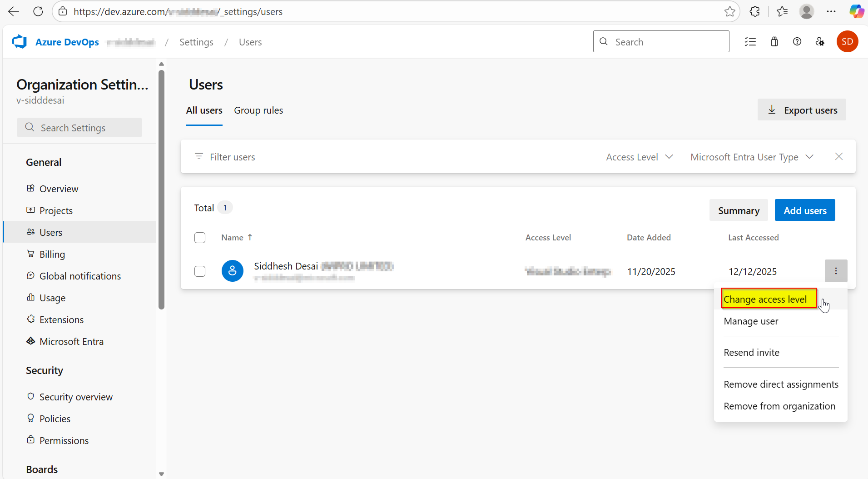This screenshot has height=479, width=868.
Task: Open Policies in the settings sidebar
Action: click(80, 419)
